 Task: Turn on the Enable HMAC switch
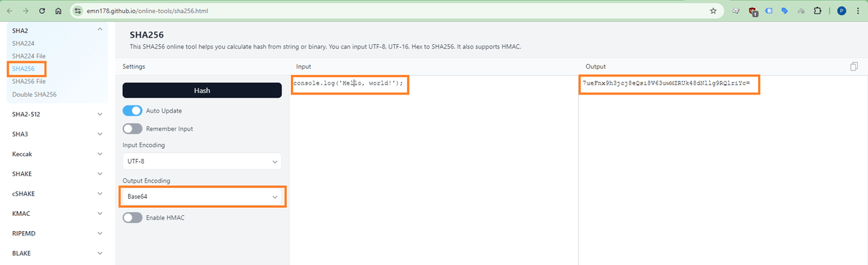pos(132,217)
